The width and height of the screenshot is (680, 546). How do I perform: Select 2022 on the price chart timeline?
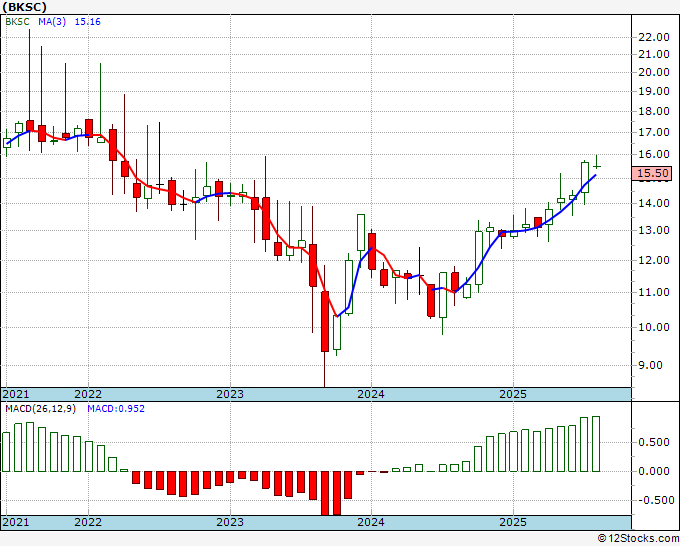click(x=88, y=394)
